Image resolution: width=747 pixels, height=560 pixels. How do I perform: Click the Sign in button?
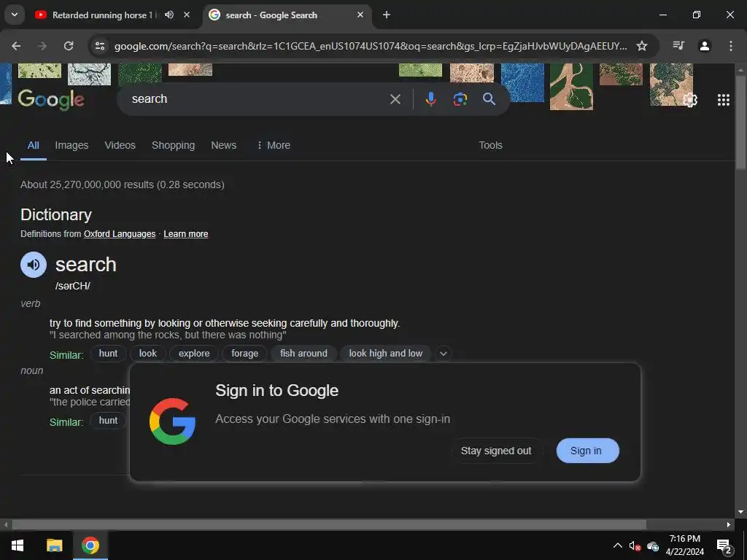tap(587, 451)
